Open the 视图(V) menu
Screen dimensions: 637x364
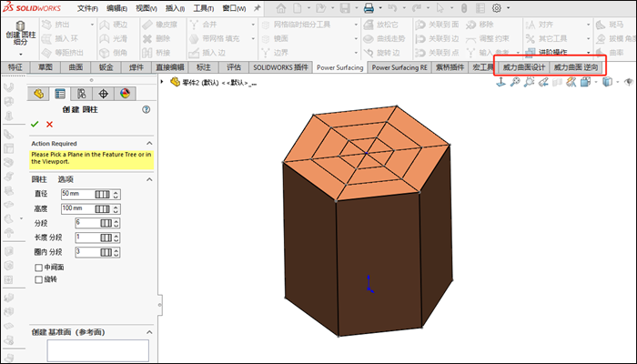pos(147,8)
